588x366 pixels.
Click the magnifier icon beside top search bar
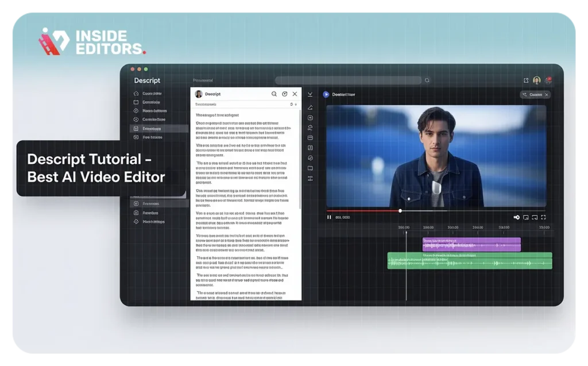pos(427,80)
